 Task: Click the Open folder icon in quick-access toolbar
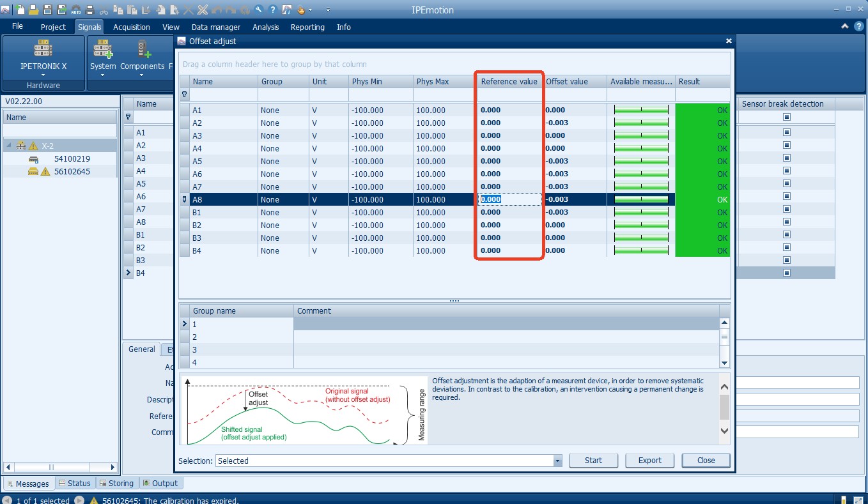pos(34,10)
